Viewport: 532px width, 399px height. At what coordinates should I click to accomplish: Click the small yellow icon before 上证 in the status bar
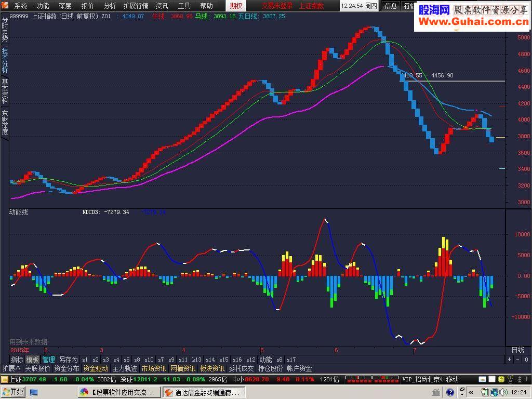4,380
